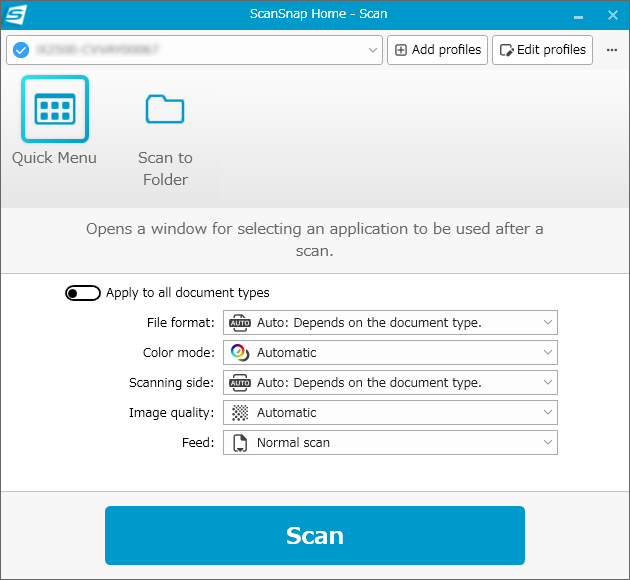This screenshot has width=630, height=580.
Task: Expand the Feed dropdown
Action: [x=390, y=443]
